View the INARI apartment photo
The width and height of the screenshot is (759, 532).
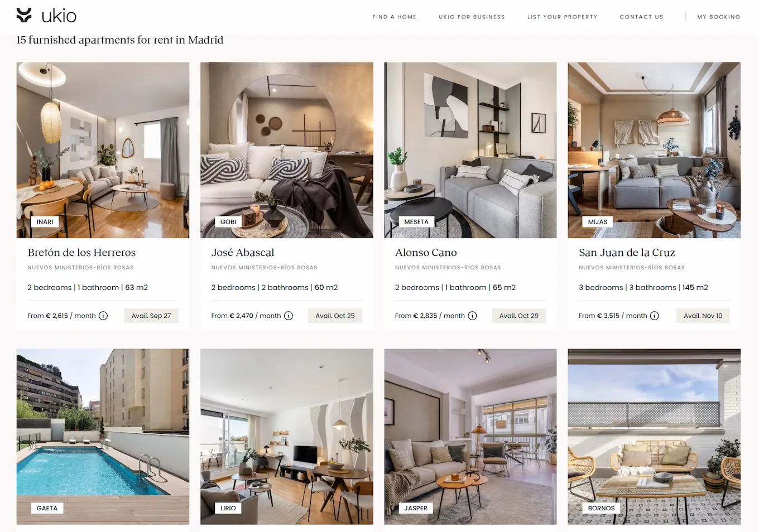click(x=103, y=150)
